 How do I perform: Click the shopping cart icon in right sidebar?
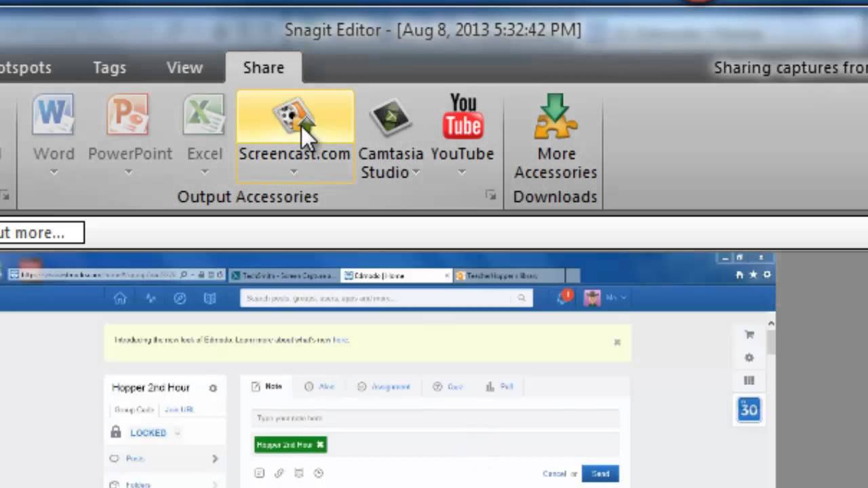click(749, 335)
